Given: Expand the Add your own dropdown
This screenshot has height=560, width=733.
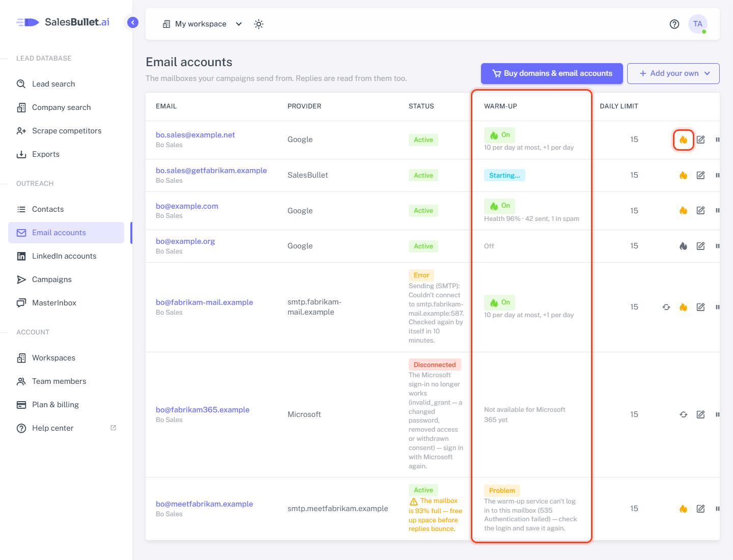Looking at the screenshot, I should click(673, 73).
